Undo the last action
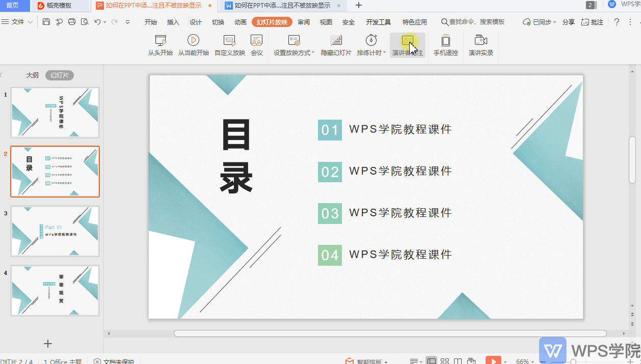641x364 pixels. (97, 22)
